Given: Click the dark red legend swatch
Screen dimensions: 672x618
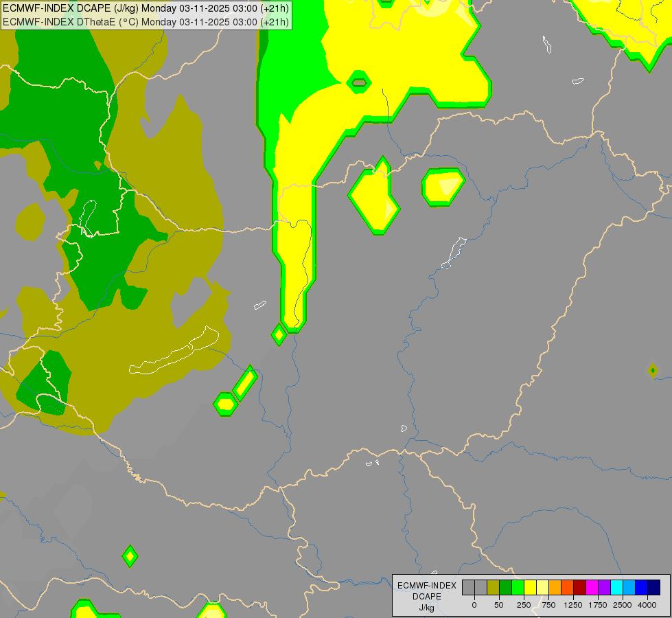Looking at the screenshot, I should (x=580, y=588).
